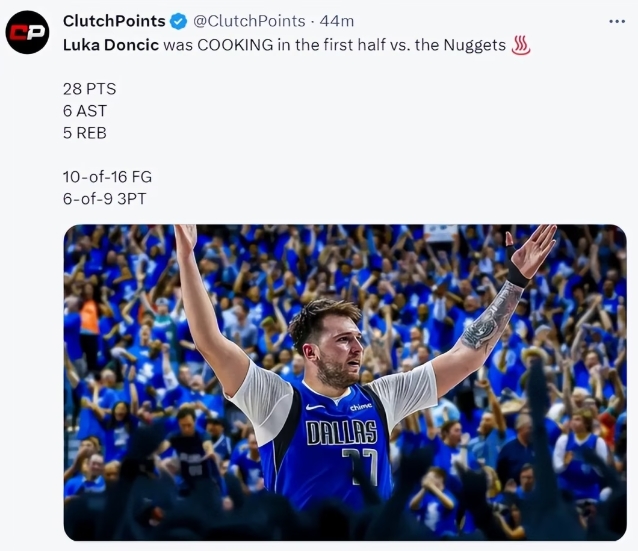
Task: Open the 44m timestamp link
Action: (x=336, y=21)
